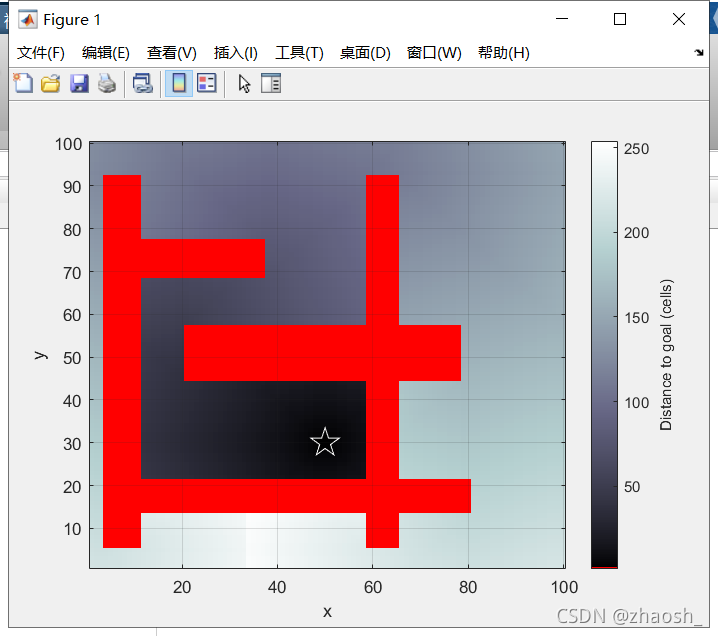Click the New Figure toolbar icon
Image resolution: width=718 pixels, height=636 pixels.
coord(23,83)
